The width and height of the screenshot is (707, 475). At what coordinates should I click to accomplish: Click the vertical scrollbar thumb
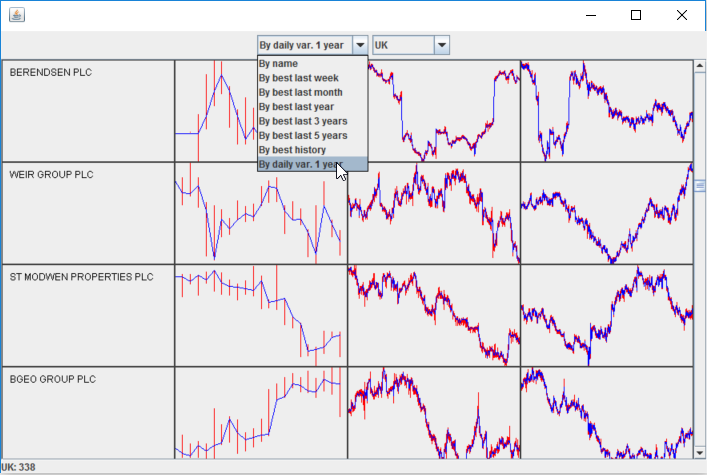click(699, 185)
